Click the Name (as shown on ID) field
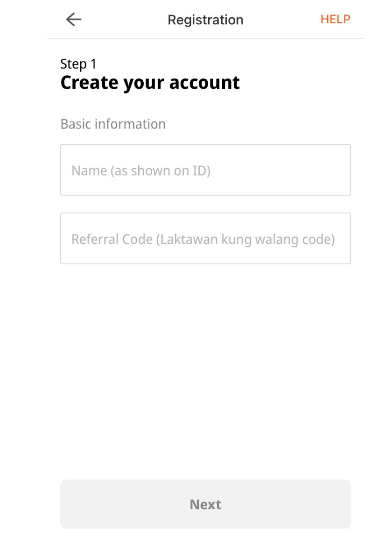 pyautogui.click(x=205, y=170)
